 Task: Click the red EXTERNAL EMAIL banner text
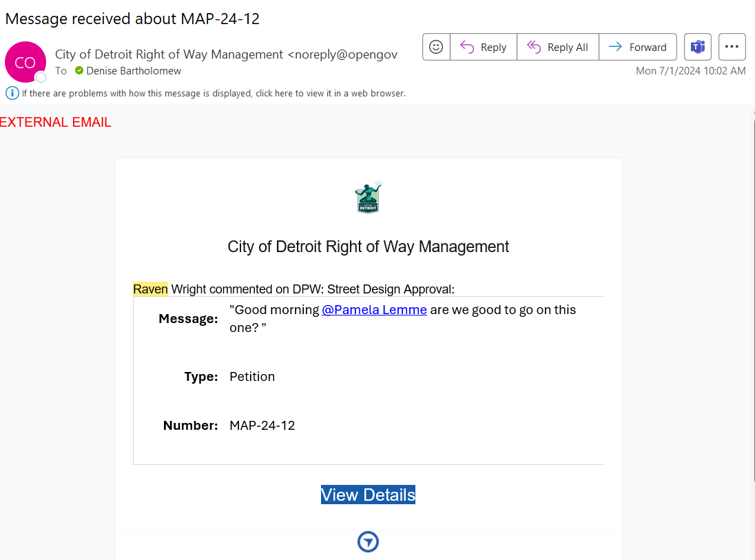pos(56,123)
